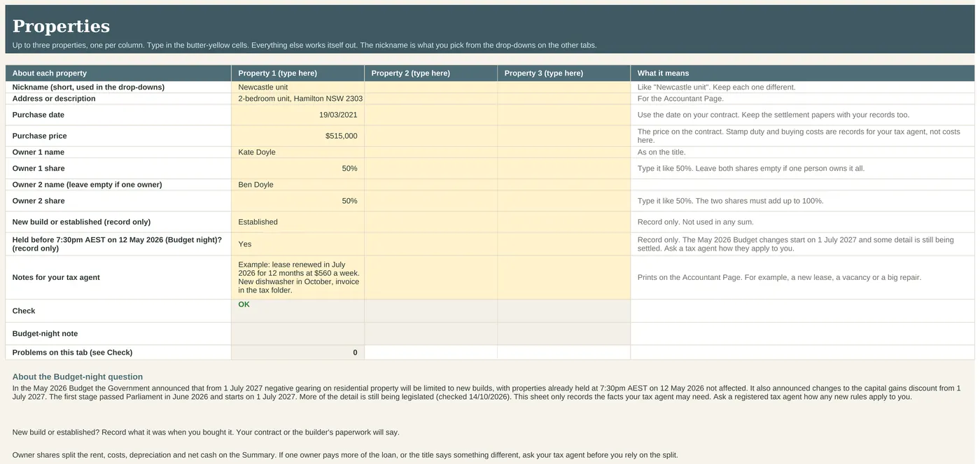
Task: Click the Owner 1 name 'Kate Doyle' cell
Action: (x=297, y=152)
